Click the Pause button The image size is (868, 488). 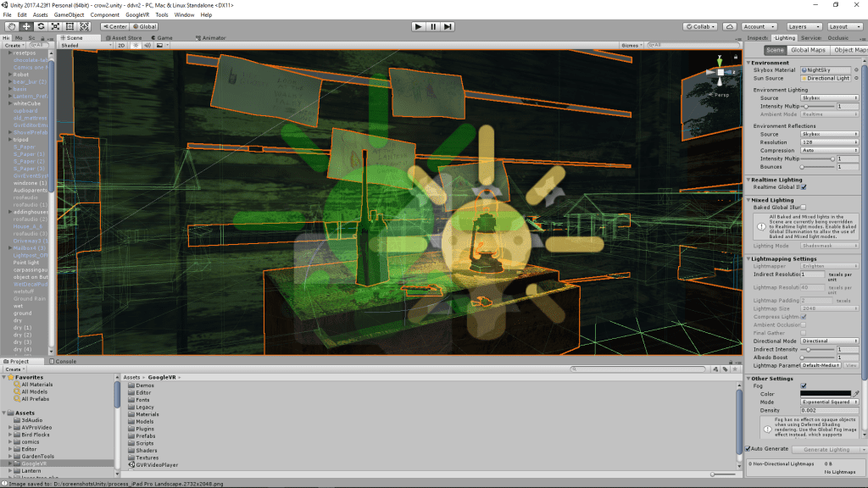(x=433, y=26)
